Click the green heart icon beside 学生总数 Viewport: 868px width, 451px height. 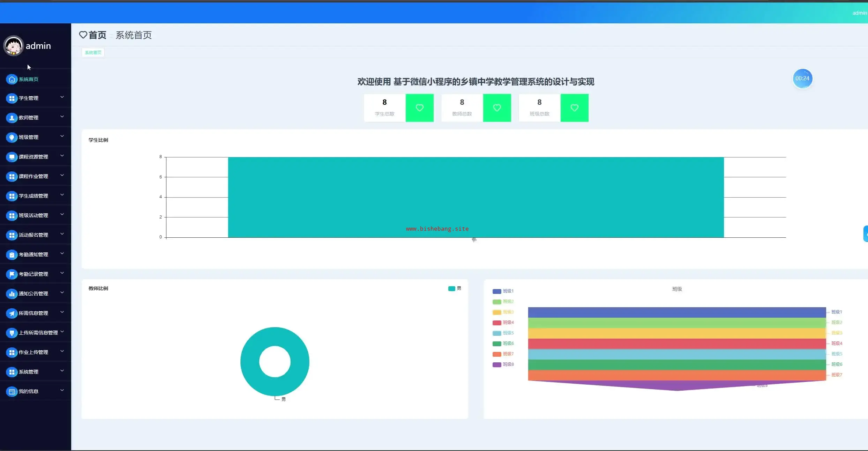pos(419,108)
